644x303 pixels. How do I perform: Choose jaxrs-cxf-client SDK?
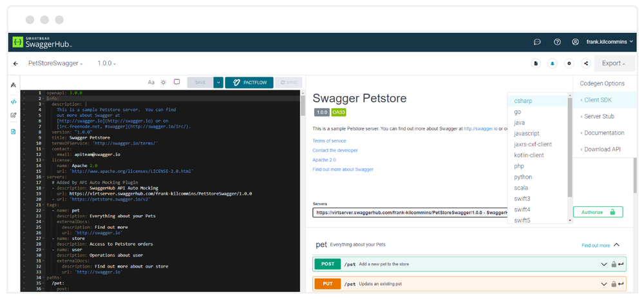[537, 144]
